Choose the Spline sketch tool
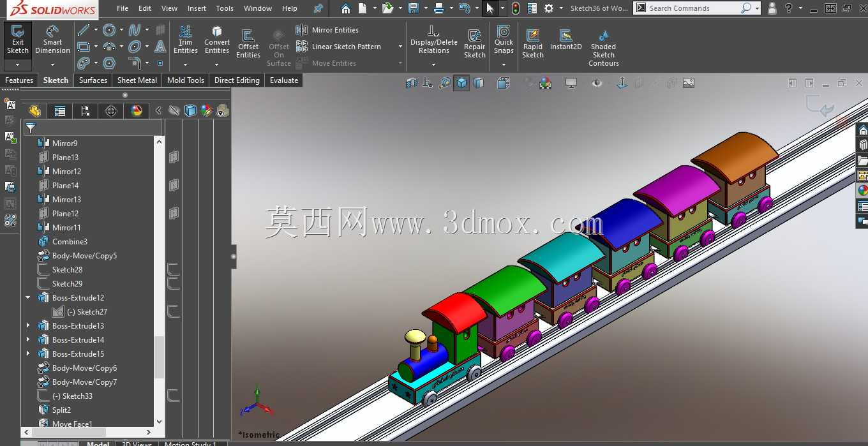 [x=135, y=30]
